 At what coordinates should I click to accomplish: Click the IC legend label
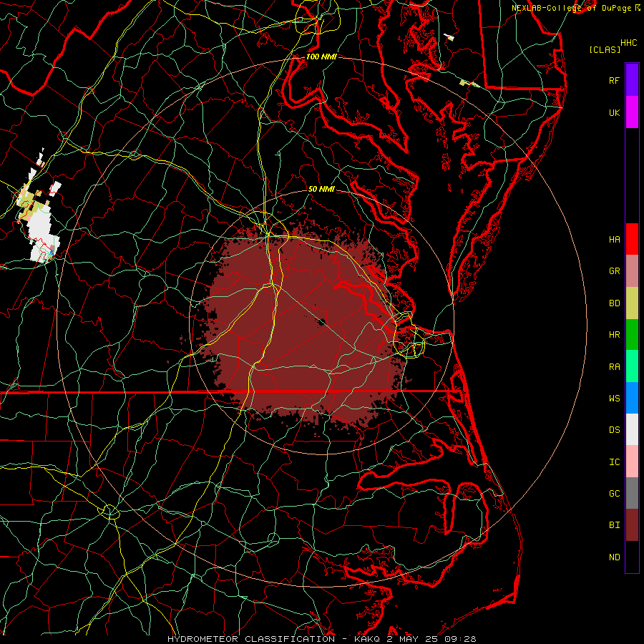(x=614, y=462)
